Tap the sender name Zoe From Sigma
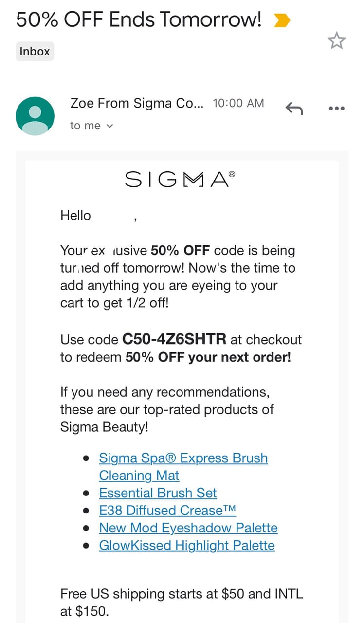Image resolution: width=364 pixels, height=623 pixels. pos(137,103)
